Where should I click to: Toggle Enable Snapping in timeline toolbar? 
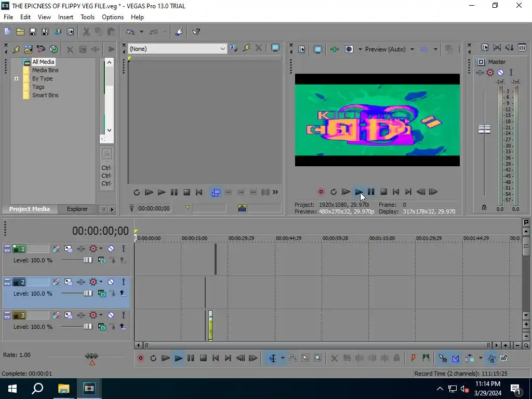pos(443,358)
